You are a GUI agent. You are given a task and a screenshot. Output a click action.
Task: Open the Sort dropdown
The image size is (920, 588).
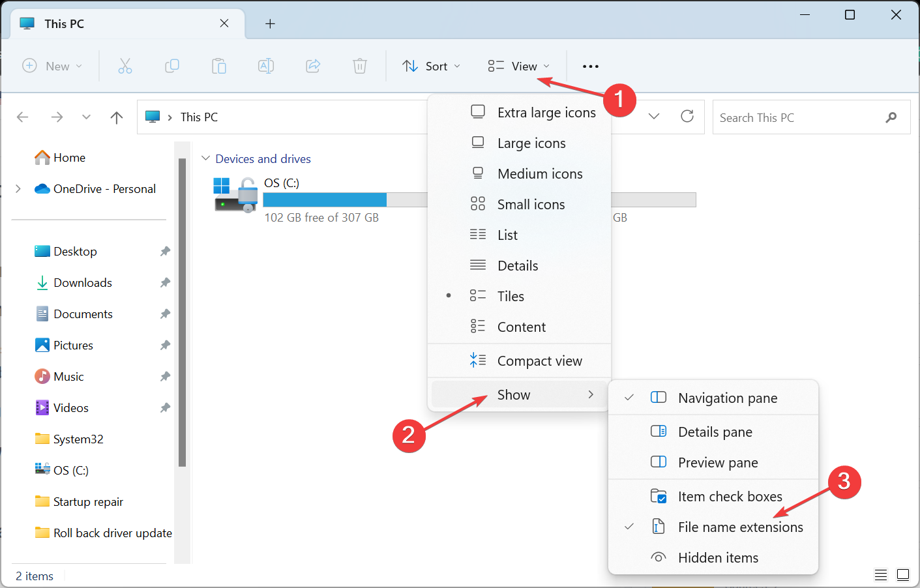pyautogui.click(x=431, y=66)
